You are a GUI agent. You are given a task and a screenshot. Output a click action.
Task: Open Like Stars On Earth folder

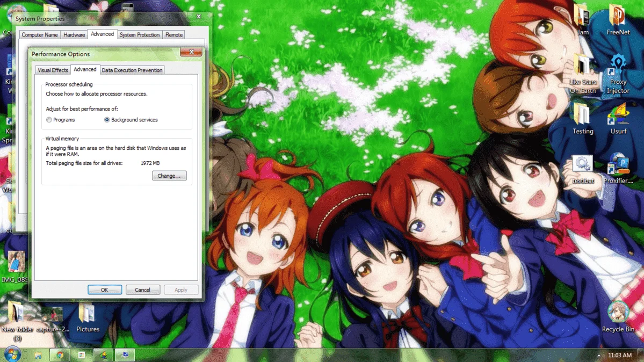click(x=582, y=74)
